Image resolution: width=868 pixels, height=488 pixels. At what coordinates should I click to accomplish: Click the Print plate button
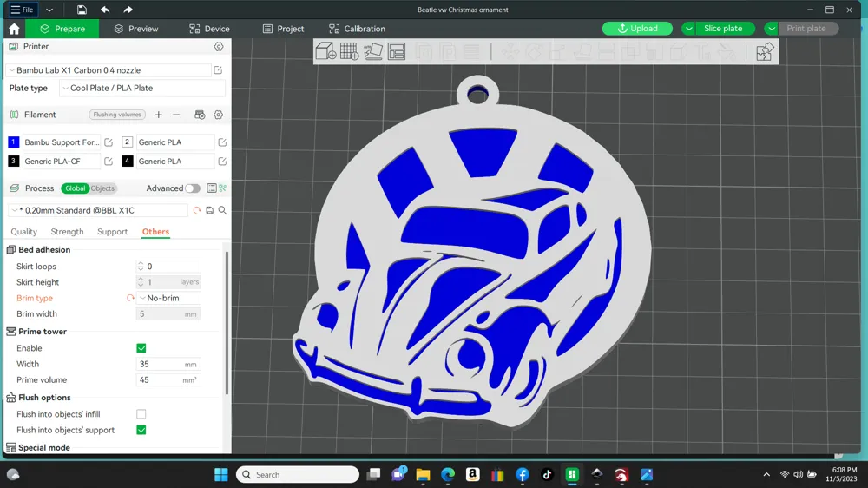pos(806,29)
